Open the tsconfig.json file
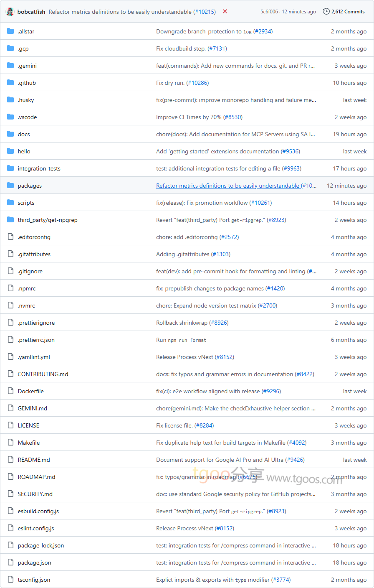Viewport: 374px width, 588px height. (34, 580)
